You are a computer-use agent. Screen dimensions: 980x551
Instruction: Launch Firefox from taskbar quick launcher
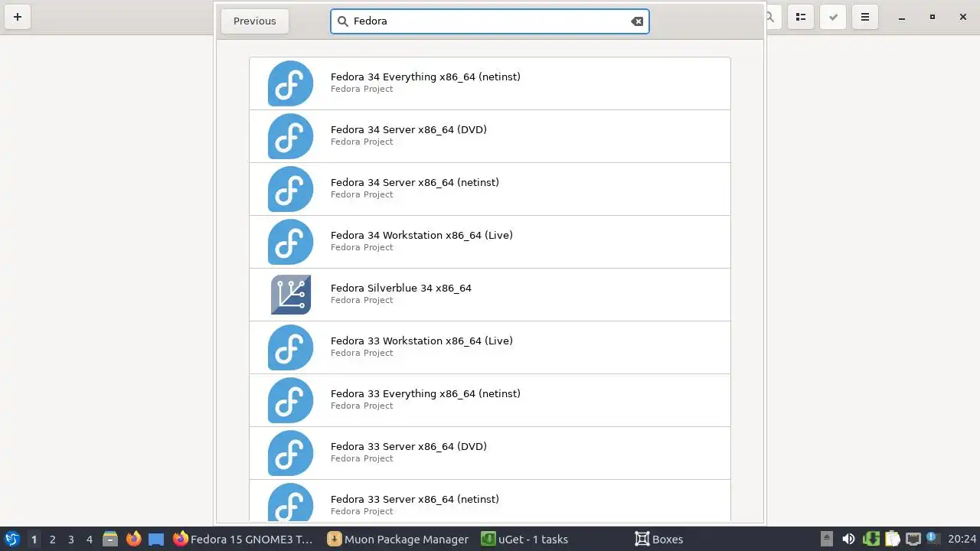[133, 540]
